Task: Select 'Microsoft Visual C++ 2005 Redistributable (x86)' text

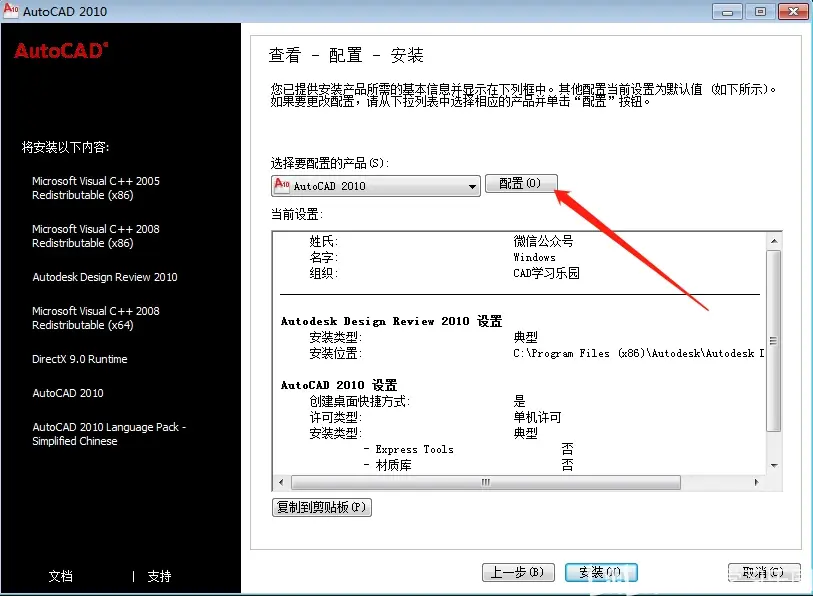Action: [96, 188]
